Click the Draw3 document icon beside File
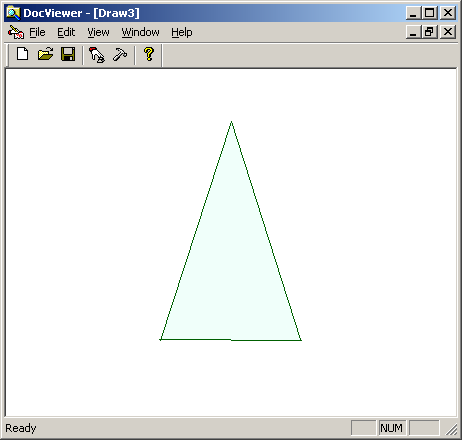Viewport: 462px width, 440px height. [16, 32]
